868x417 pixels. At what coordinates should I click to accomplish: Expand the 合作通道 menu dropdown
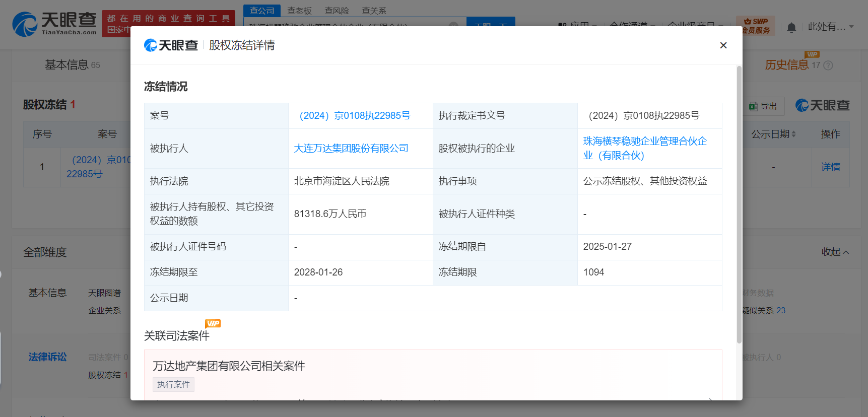pos(632,25)
